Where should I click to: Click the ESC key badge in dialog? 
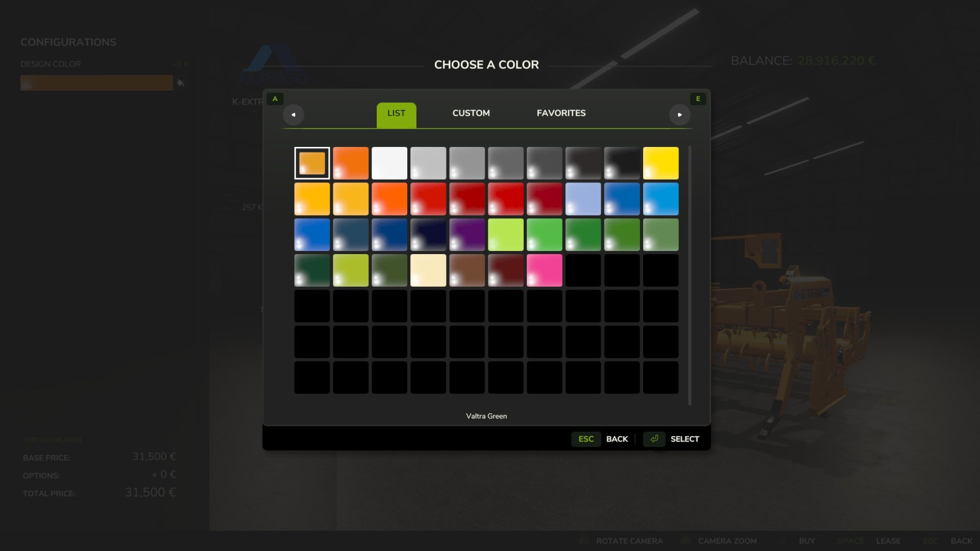[x=585, y=439]
